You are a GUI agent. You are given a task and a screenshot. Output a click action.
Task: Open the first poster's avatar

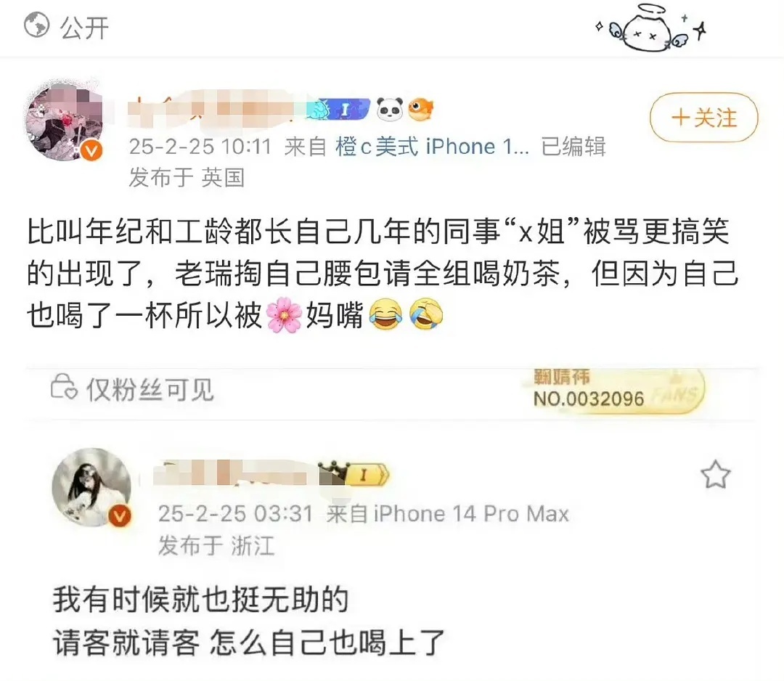64,121
